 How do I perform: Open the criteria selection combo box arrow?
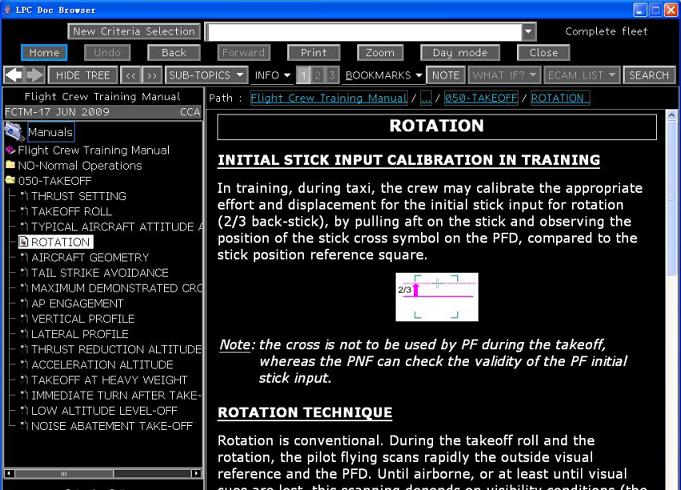pyautogui.click(x=528, y=32)
